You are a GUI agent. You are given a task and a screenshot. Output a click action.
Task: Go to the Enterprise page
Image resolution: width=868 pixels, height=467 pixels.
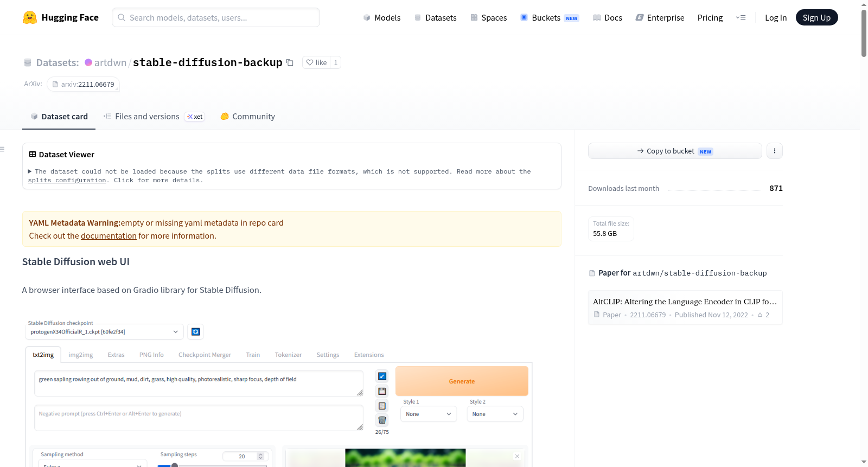coord(660,18)
